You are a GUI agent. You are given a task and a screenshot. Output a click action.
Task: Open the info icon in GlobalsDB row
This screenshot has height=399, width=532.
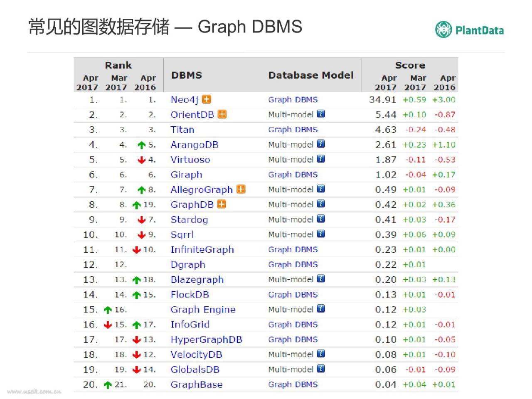click(x=321, y=368)
